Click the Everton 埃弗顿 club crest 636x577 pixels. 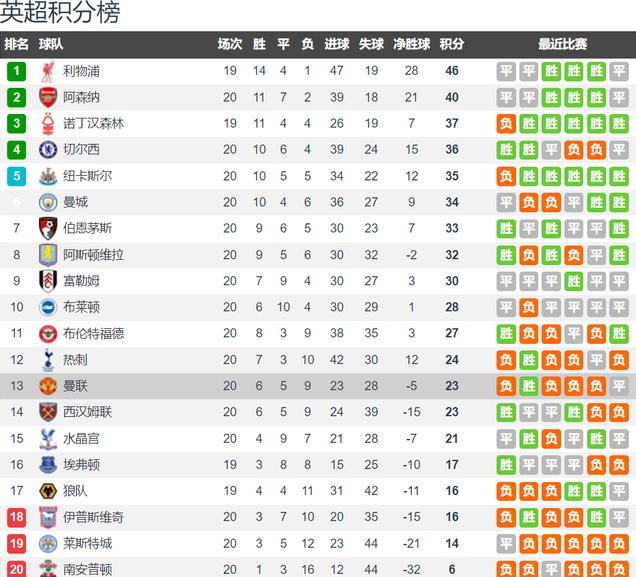pyautogui.click(x=48, y=465)
